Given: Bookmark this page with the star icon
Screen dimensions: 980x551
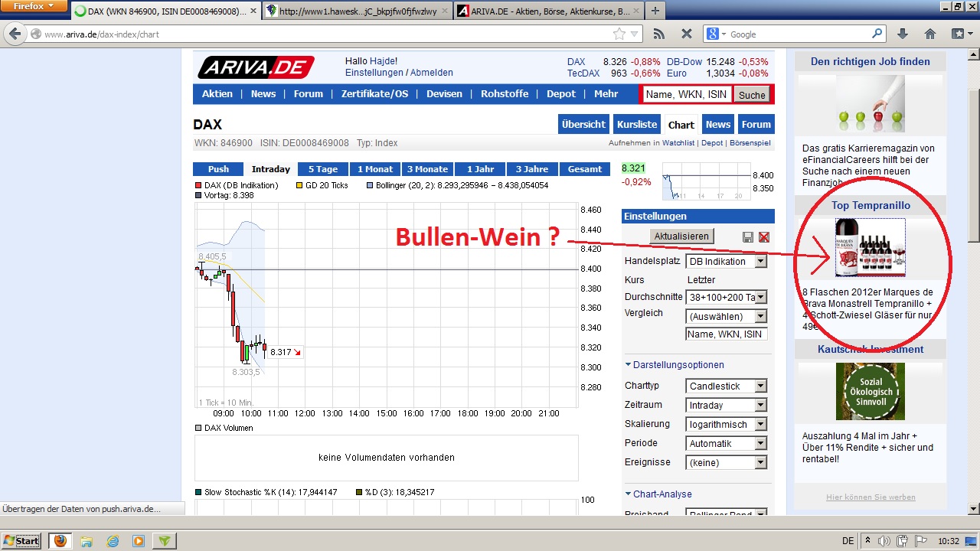Looking at the screenshot, I should tap(619, 34).
